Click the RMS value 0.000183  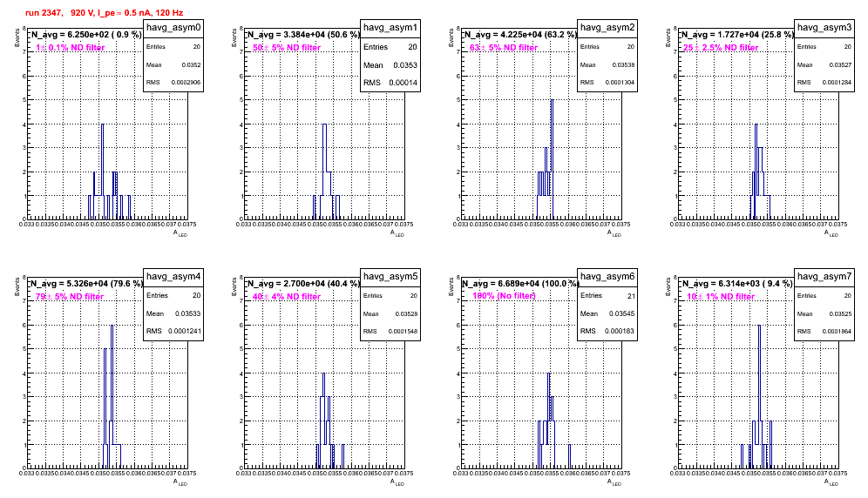pyautogui.click(x=620, y=331)
